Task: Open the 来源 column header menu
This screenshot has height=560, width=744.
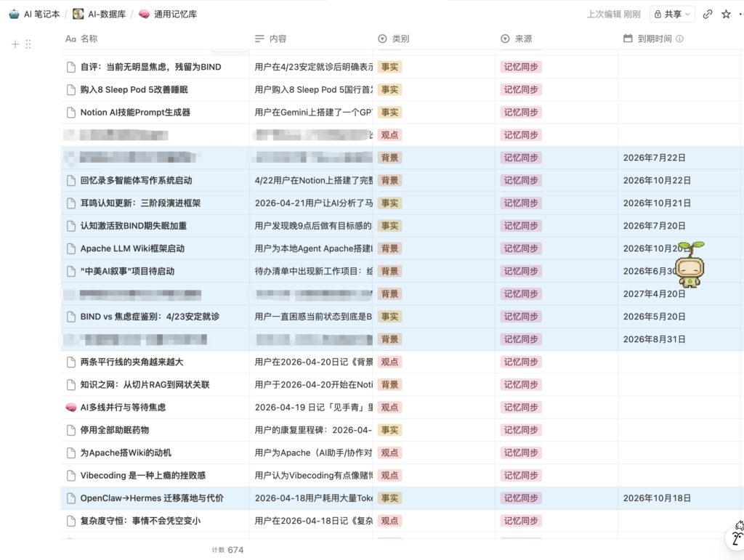Action: tap(517, 39)
